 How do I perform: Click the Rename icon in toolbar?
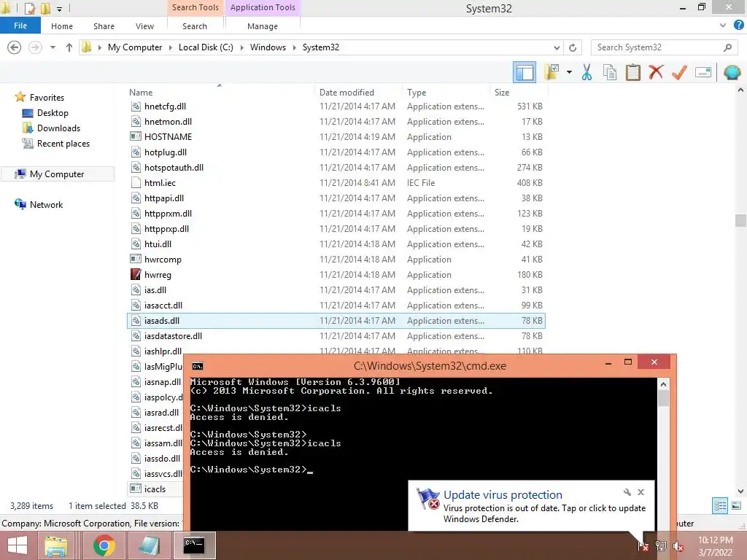(x=703, y=72)
